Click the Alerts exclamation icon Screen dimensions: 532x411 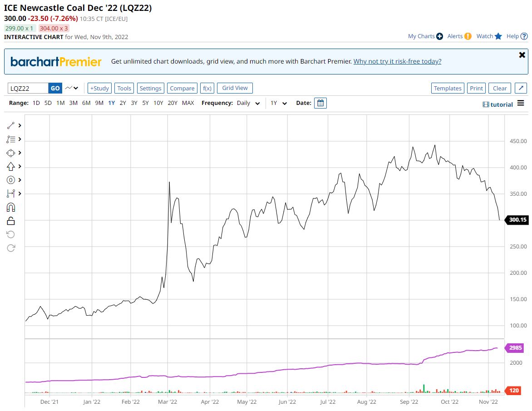click(x=468, y=36)
